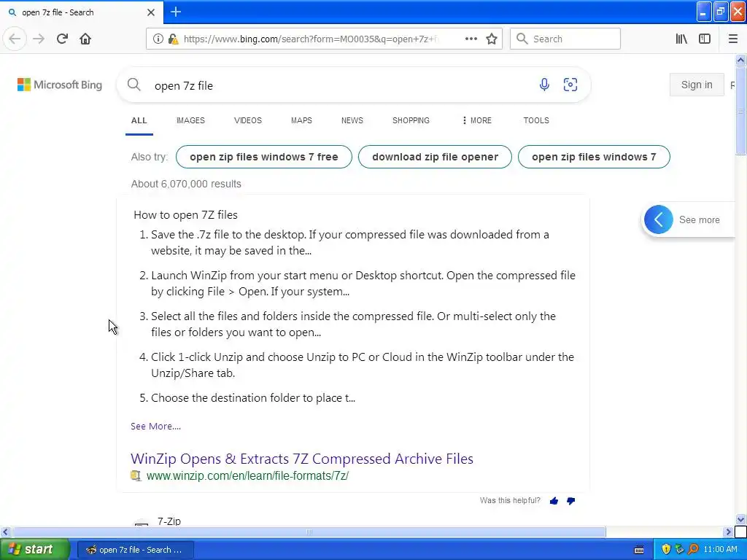
Task: Open the TOOLS search options
Action: (x=536, y=120)
